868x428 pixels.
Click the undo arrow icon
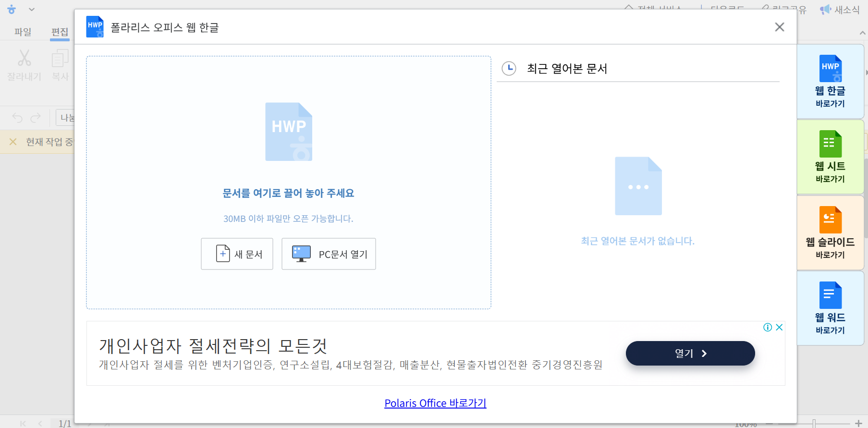17,117
